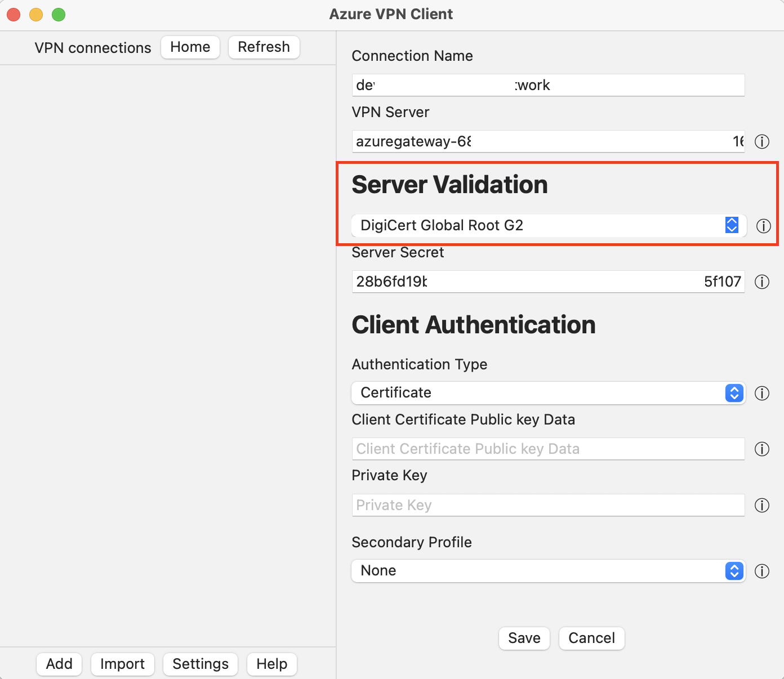Open the DigiCert Global Root G2 dropdown
This screenshot has height=679, width=784.
[x=549, y=225]
